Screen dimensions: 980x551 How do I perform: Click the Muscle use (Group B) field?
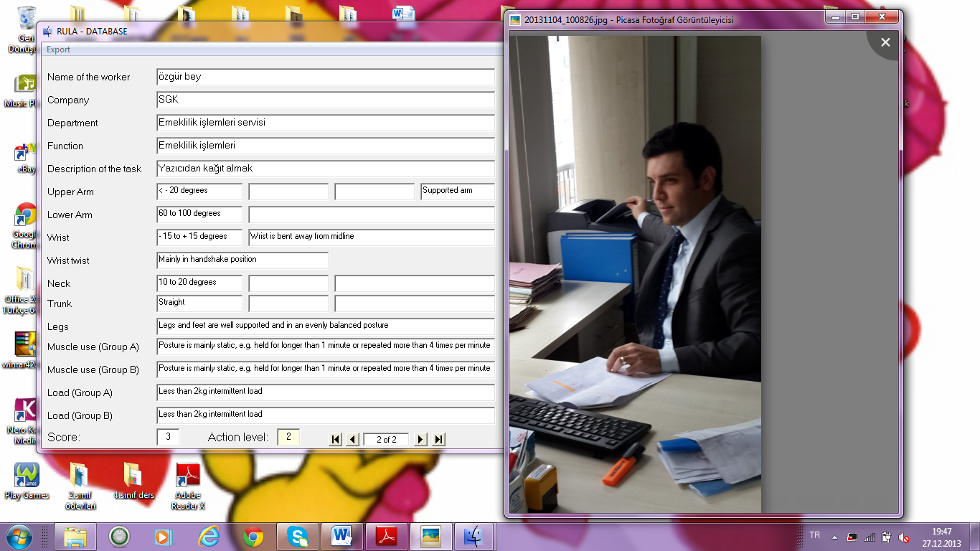[326, 369]
